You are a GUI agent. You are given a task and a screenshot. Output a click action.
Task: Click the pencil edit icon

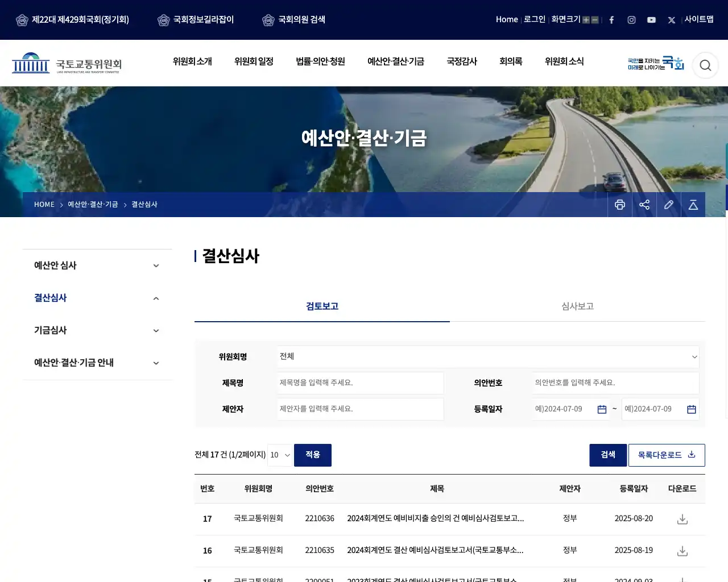pyautogui.click(x=669, y=205)
